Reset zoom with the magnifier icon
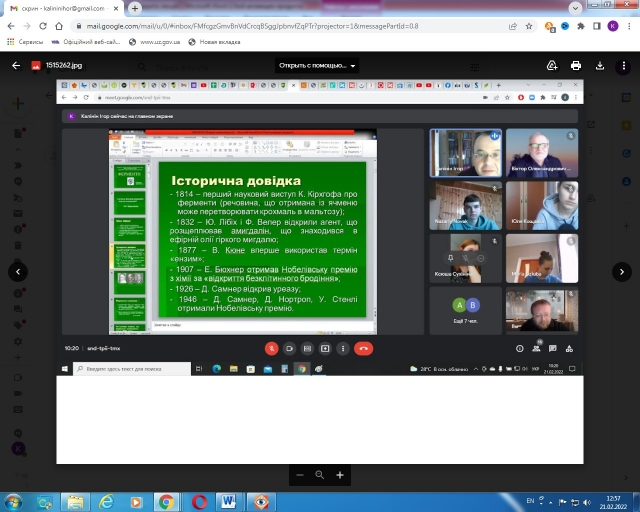 [320, 475]
